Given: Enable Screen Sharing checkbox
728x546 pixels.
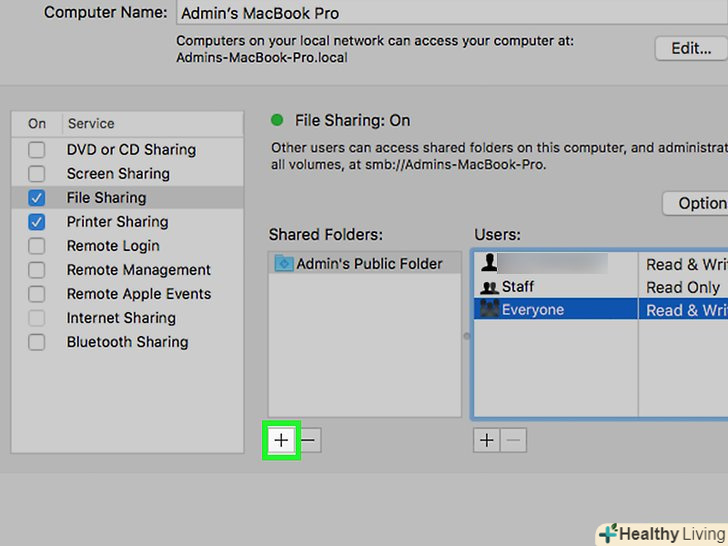Looking at the screenshot, I should (x=37, y=174).
